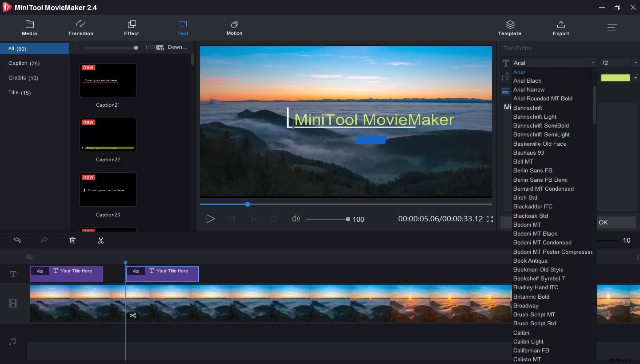Open the font size dropdown

636,63
